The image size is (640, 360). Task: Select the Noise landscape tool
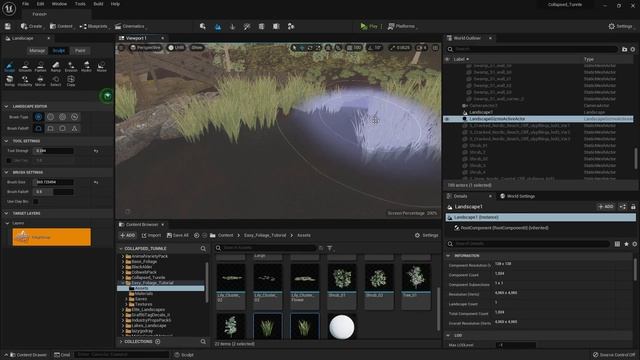102,67
